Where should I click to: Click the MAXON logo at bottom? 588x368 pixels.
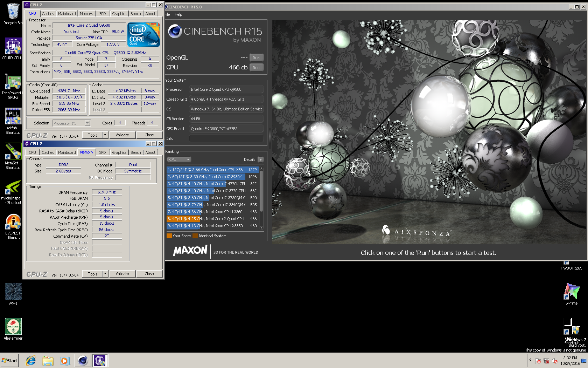[190, 251]
